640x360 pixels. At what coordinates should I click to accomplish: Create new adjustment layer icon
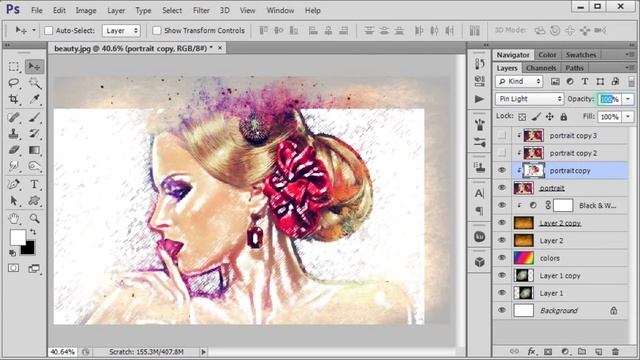point(565,351)
